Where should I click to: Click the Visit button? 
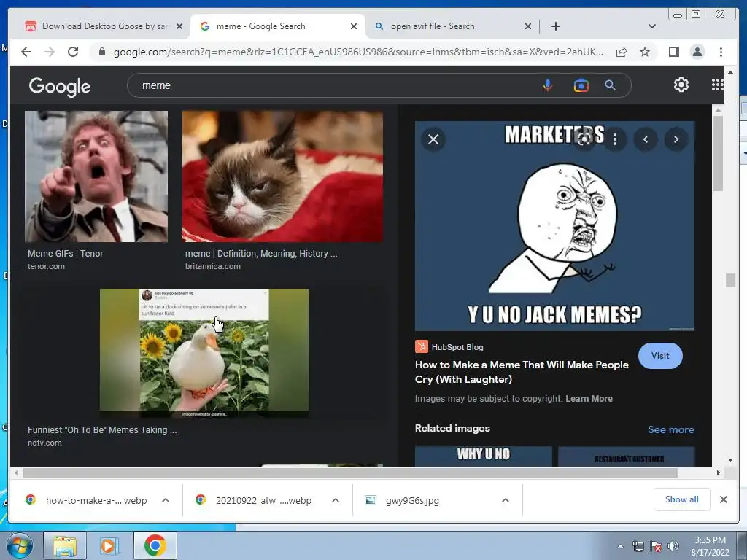click(x=659, y=356)
